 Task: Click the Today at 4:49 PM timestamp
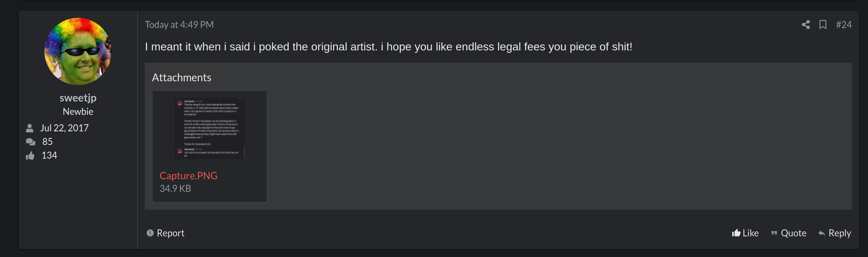pyautogui.click(x=179, y=25)
